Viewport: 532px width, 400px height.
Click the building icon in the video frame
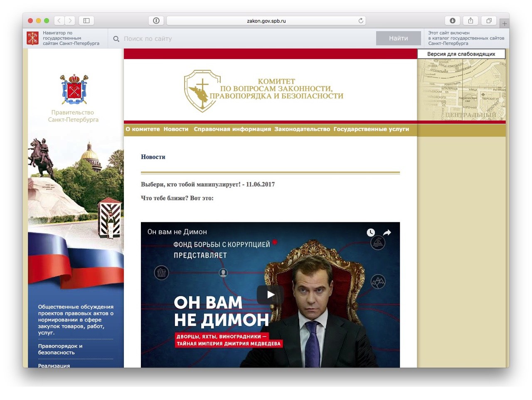(x=161, y=273)
